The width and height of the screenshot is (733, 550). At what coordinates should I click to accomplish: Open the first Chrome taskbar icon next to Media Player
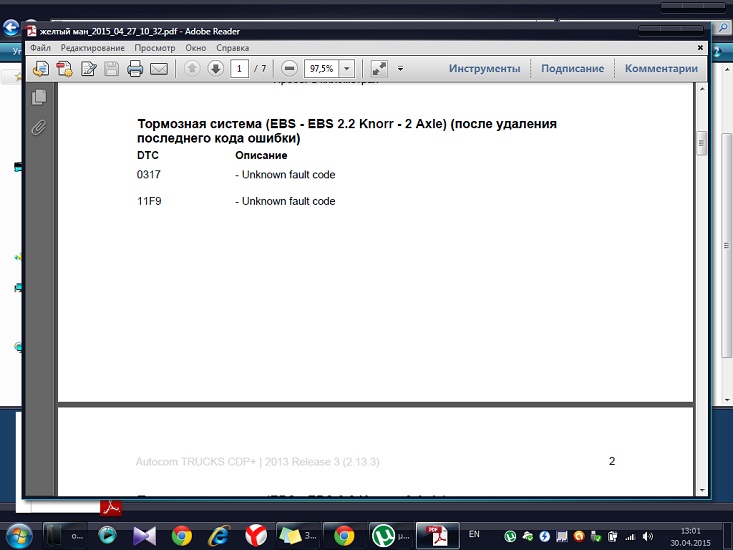coord(181,536)
